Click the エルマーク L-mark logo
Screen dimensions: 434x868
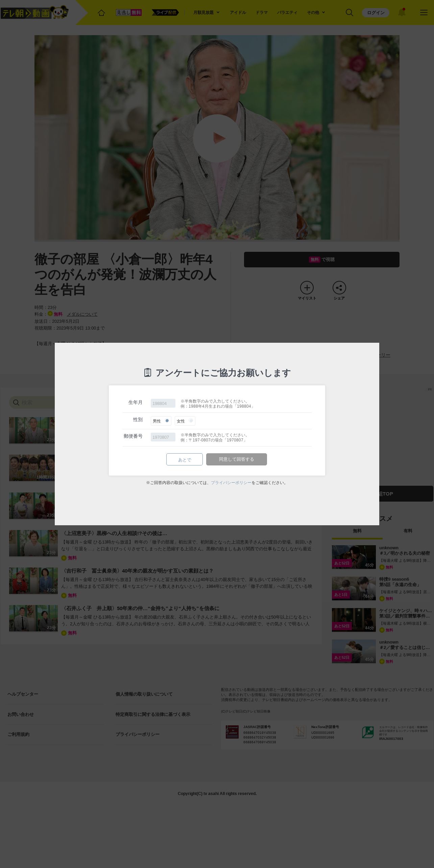[x=368, y=732]
